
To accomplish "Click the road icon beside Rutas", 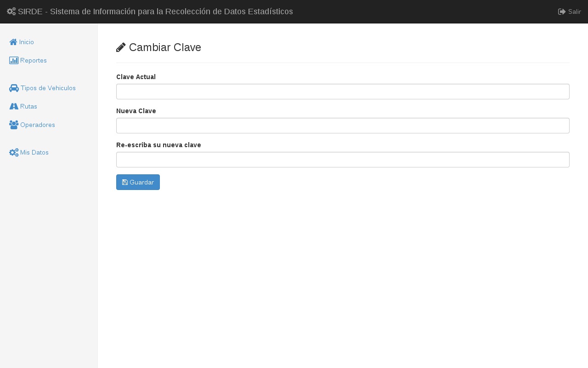I will [14, 106].
